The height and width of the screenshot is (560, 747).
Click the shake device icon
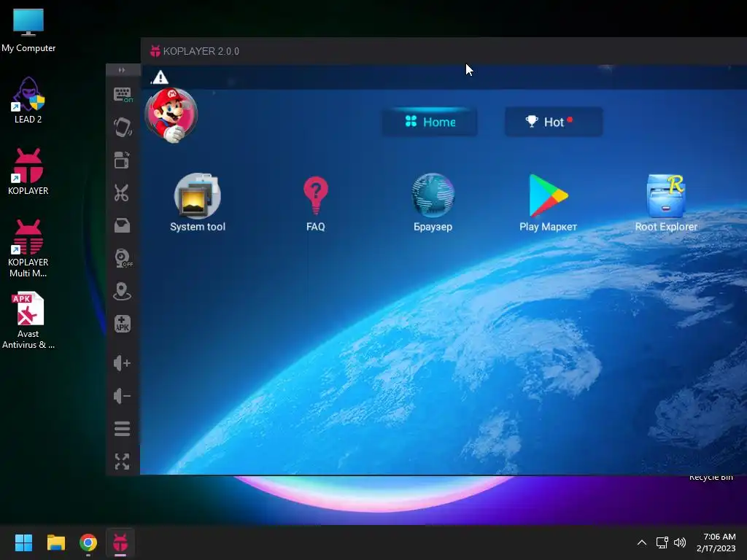(x=123, y=128)
